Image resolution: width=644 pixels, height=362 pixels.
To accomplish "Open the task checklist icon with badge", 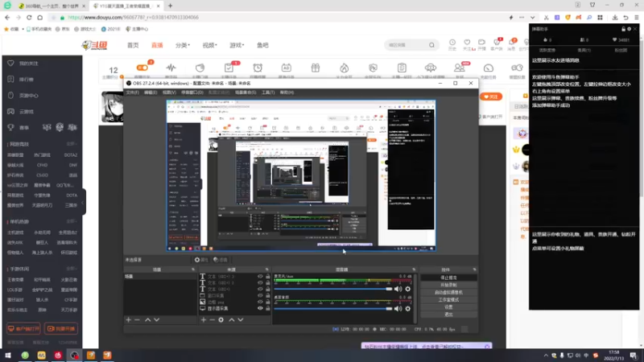I will 229,68.
